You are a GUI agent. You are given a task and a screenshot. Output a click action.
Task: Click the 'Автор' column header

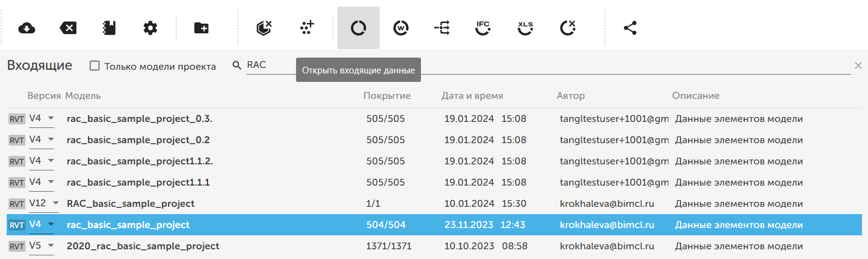[571, 96]
